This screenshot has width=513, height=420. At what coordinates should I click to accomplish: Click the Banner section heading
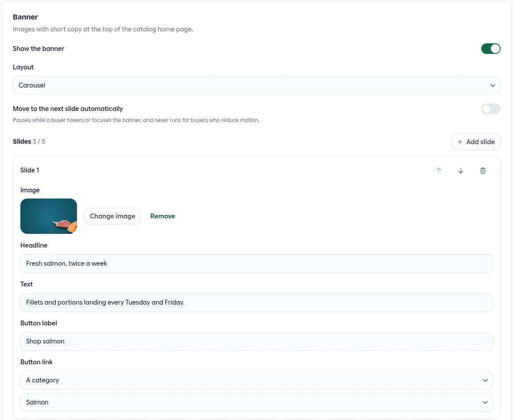click(25, 17)
